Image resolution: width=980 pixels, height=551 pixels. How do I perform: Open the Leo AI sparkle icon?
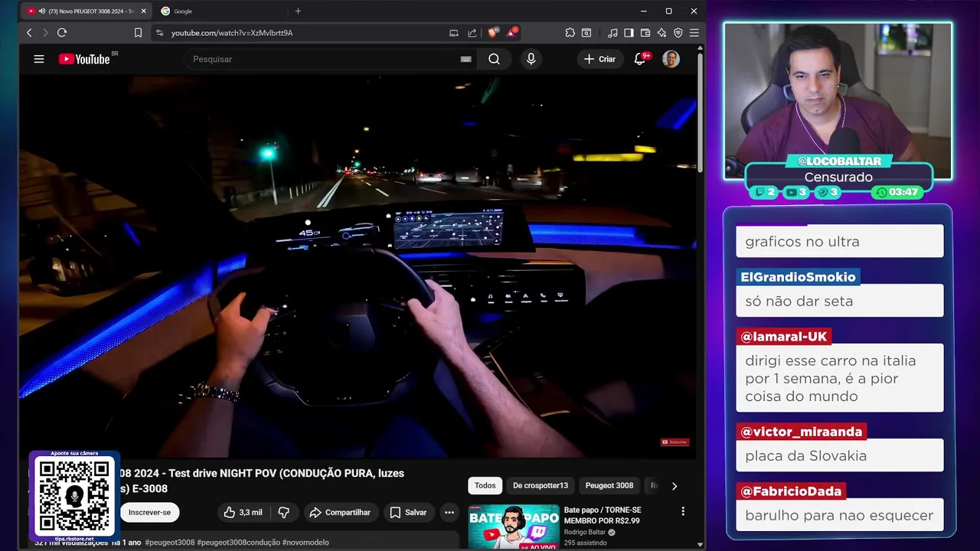(661, 33)
